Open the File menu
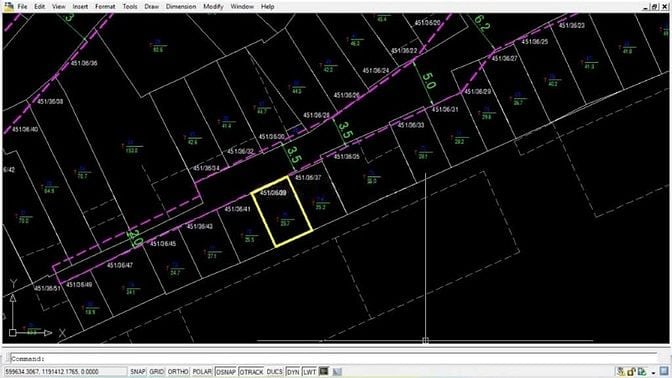The image size is (672, 378). pyautogui.click(x=22, y=6)
